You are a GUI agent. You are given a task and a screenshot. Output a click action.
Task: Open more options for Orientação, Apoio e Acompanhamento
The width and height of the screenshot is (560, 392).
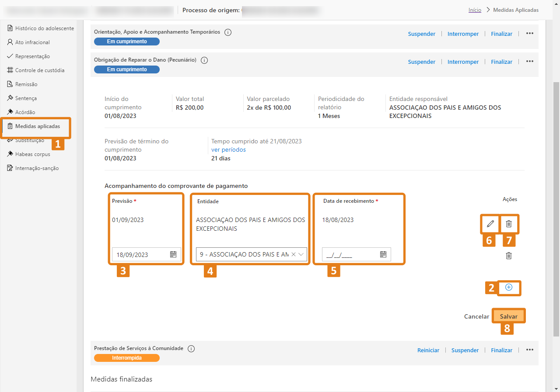(529, 34)
